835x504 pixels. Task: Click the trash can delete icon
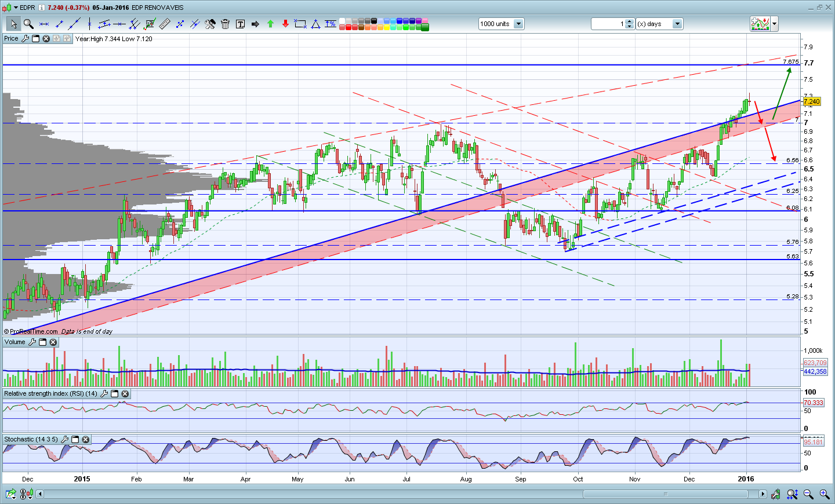[225, 24]
